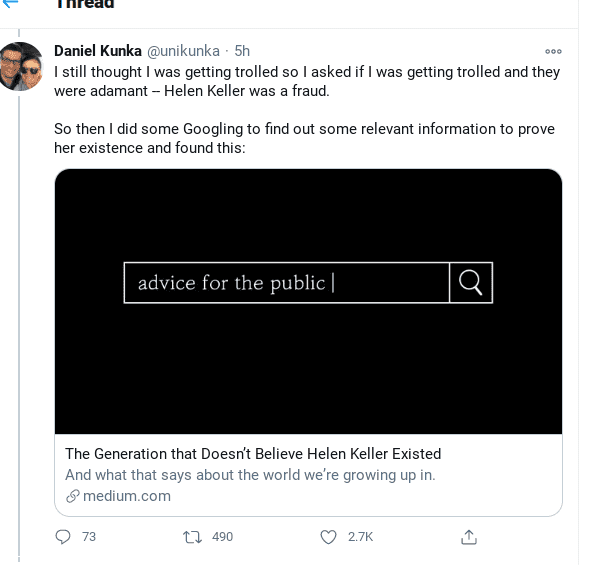Screen dimensions: 603x565
Task: Open the Daniel Kunka name link
Action: point(98,51)
